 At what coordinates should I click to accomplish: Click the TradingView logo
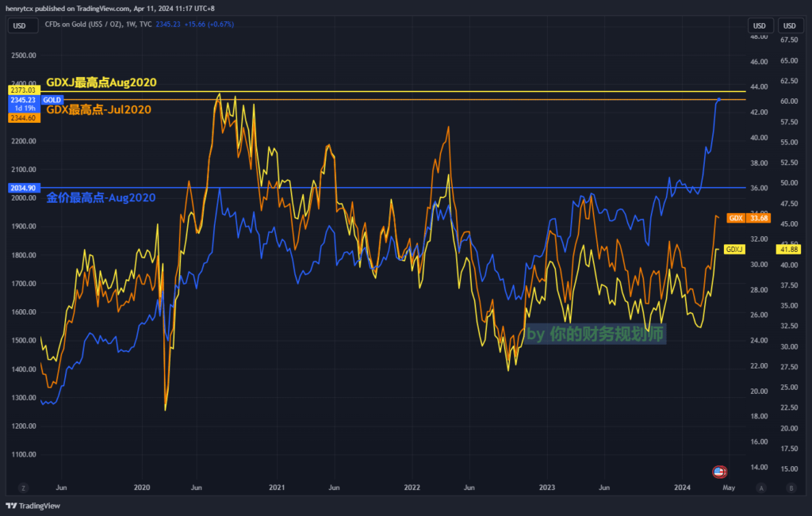click(x=33, y=506)
